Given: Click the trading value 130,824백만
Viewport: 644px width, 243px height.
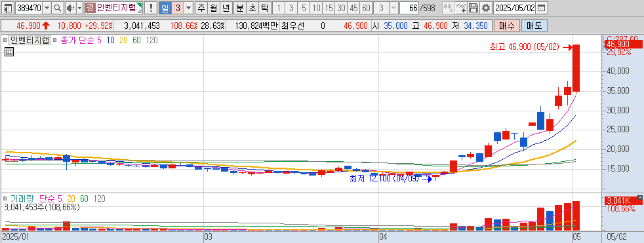Looking at the screenshot, I should click(x=256, y=26).
